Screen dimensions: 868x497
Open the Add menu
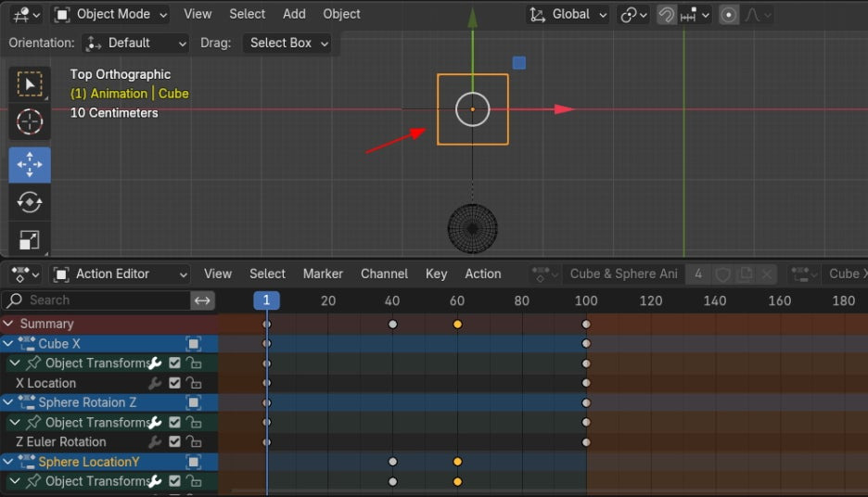tap(294, 14)
